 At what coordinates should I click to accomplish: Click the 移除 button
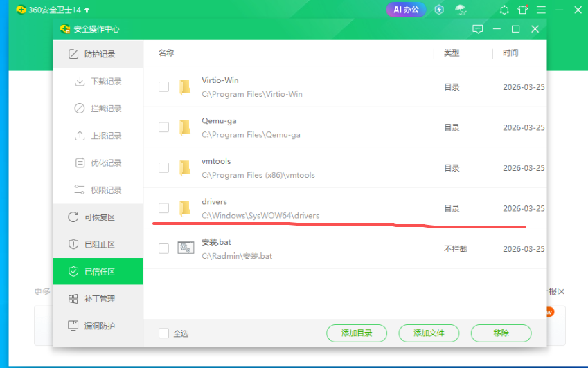click(501, 333)
